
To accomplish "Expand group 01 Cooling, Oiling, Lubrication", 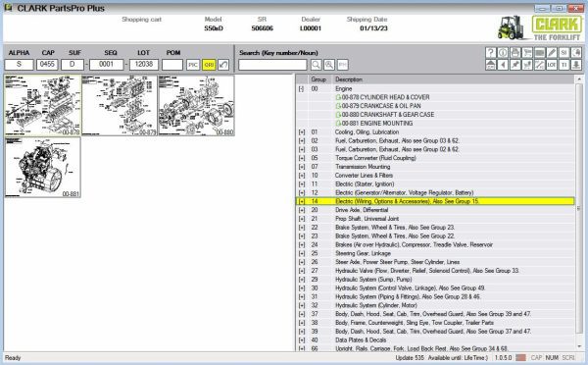I will (x=302, y=132).
